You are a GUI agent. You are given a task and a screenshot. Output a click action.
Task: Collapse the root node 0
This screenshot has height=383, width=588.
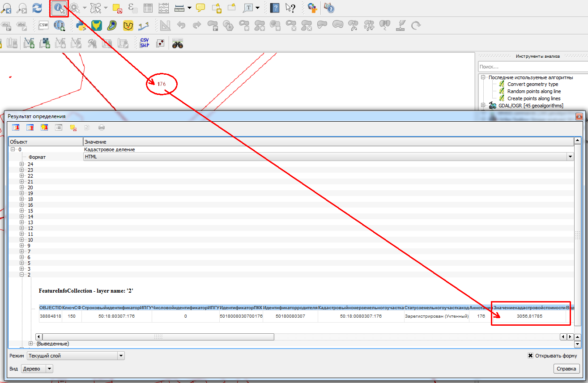coord(13,149)
